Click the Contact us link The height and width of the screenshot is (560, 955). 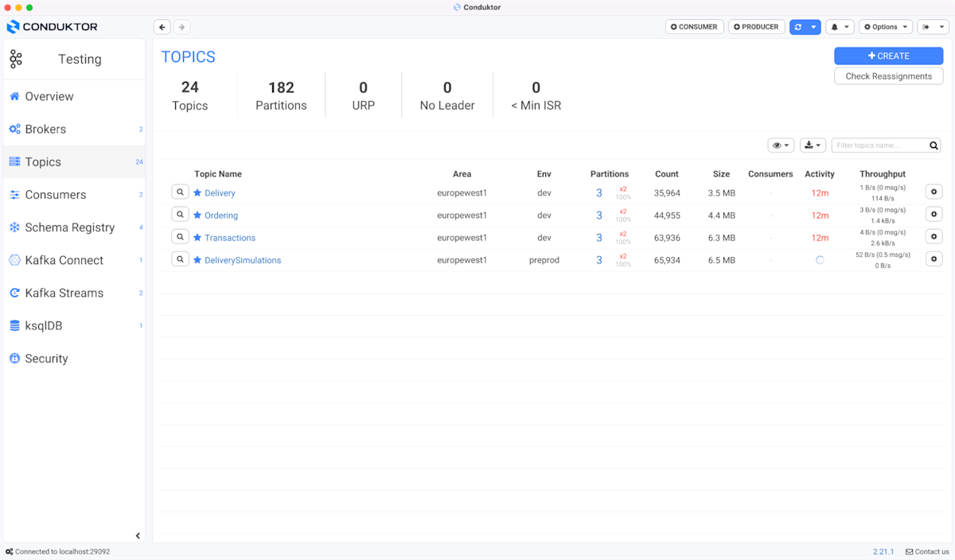[x=927, y=552]
